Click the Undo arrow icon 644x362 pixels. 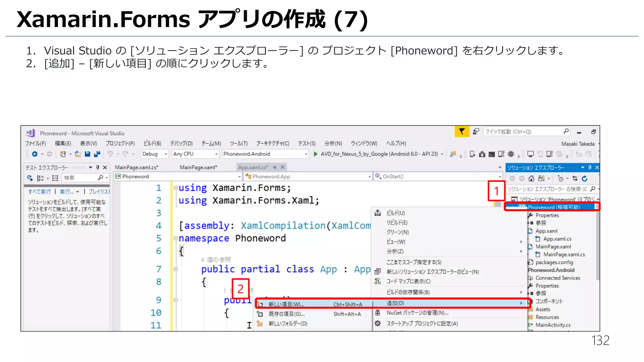[110, 154]
